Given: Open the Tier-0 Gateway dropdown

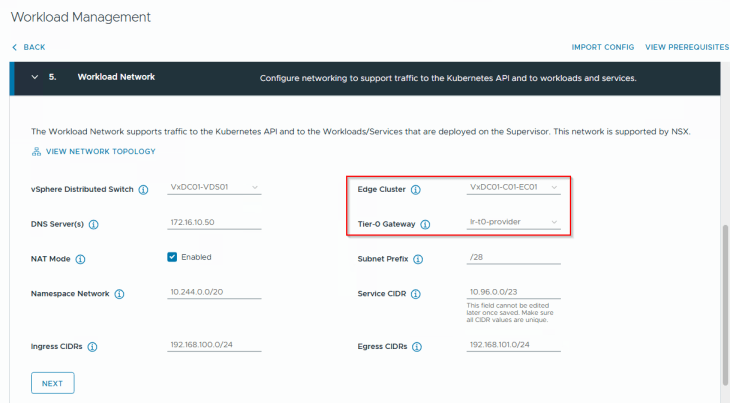Looking at the screenshot, I should tap(513, 222).
